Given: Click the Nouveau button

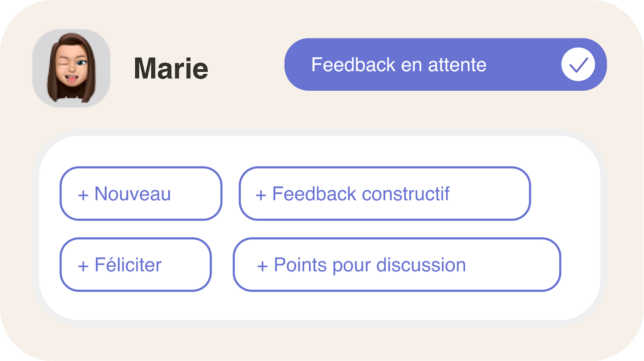Looking at the screenshot, I should 140,194.
